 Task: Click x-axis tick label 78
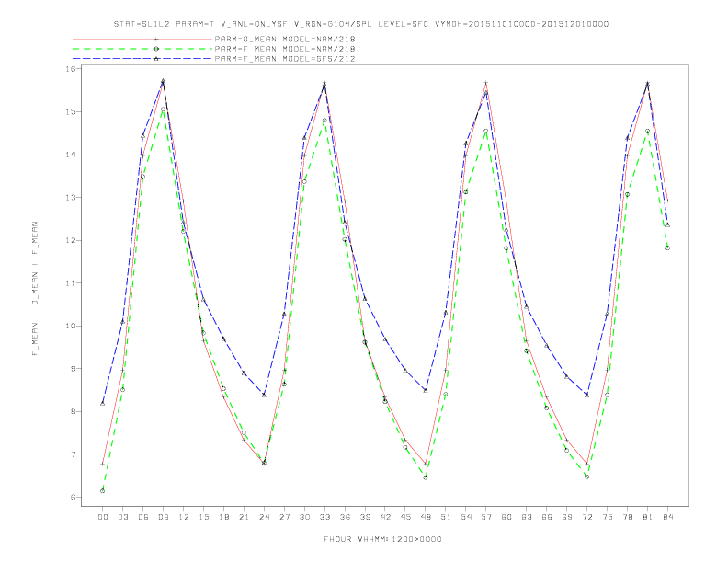(x=627, y=517)
